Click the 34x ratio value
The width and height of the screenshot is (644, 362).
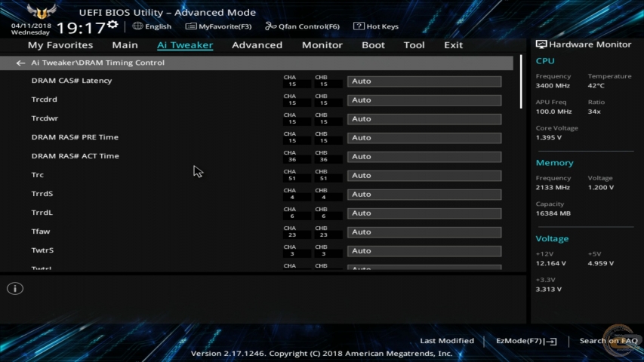(x=594, y=112)
